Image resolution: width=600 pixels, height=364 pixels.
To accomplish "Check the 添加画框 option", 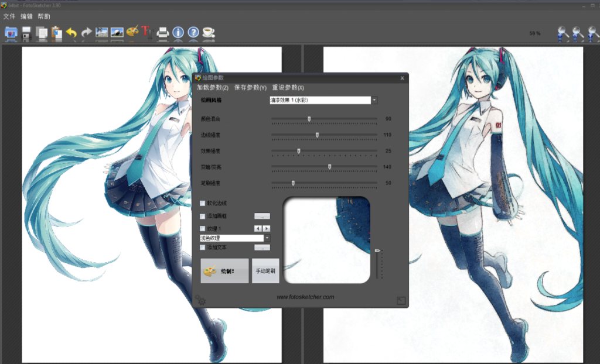I will [203, 216].
